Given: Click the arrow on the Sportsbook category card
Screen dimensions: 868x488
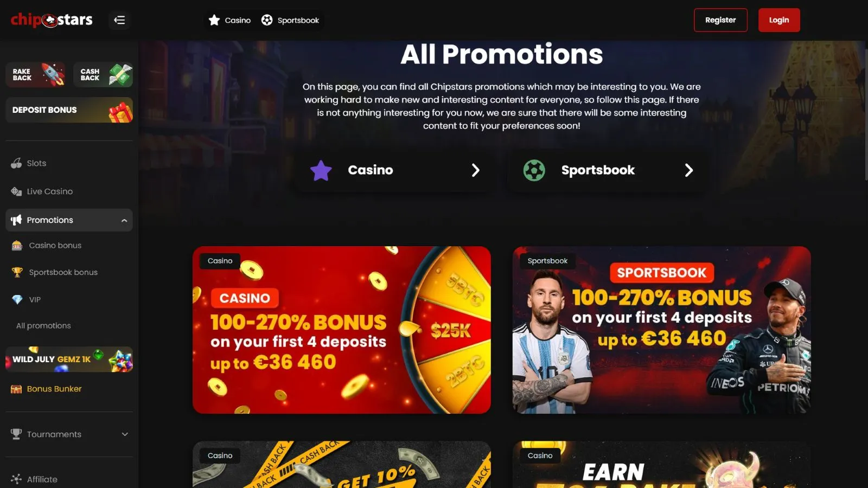Looking at the screenshot, I should tap(688, 170).
